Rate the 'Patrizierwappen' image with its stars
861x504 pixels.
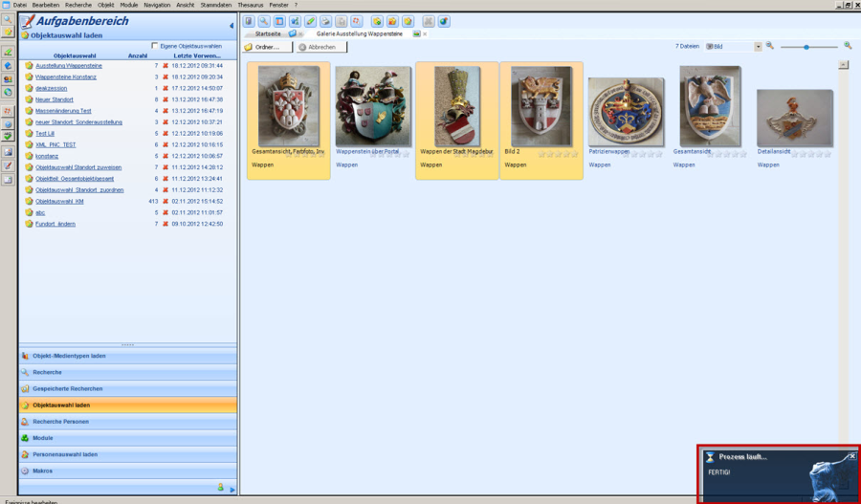coord(643,155)
